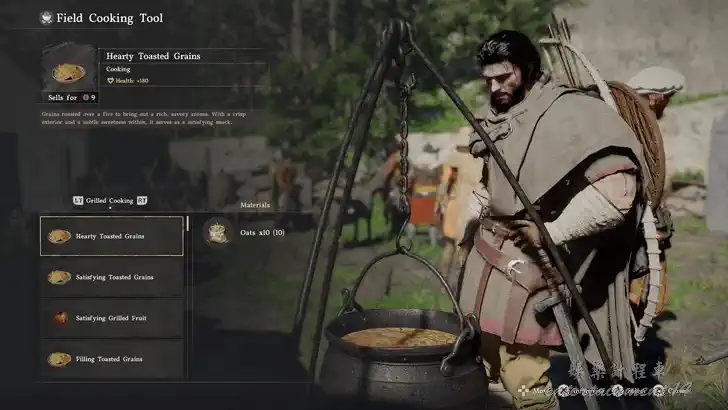The height and width of the screenshot is (410, 728).
Task: Click the LT previous category button
Action: click(x=78, y=201)
